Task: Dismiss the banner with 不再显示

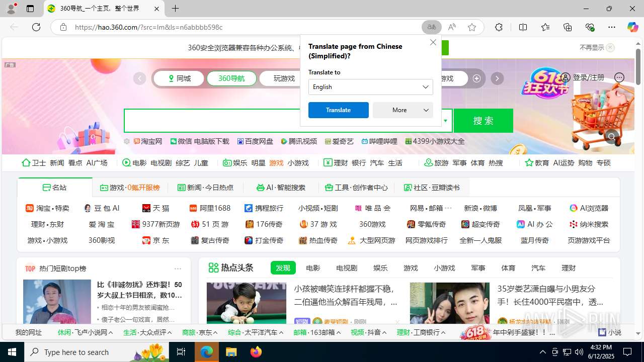Action: [597, 48]
